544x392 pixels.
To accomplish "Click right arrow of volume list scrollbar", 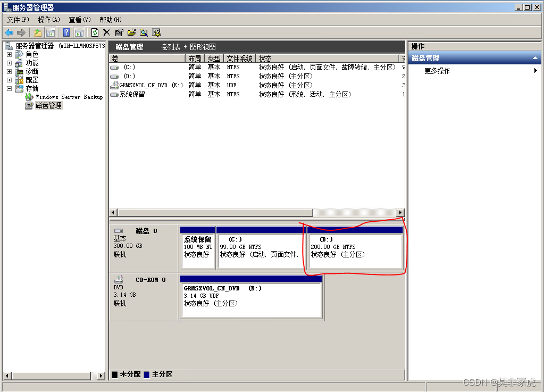I will click(x=400, y=213).
